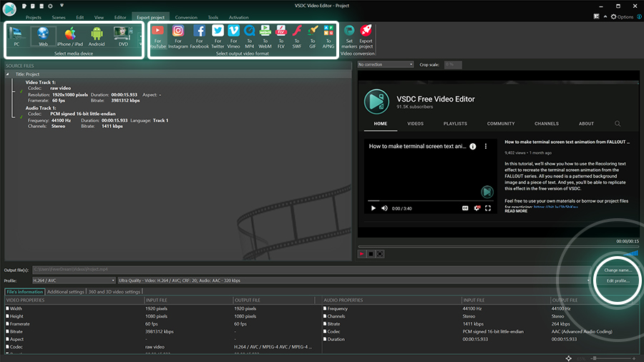Open the Activation ribbon tab

(238, 17)
